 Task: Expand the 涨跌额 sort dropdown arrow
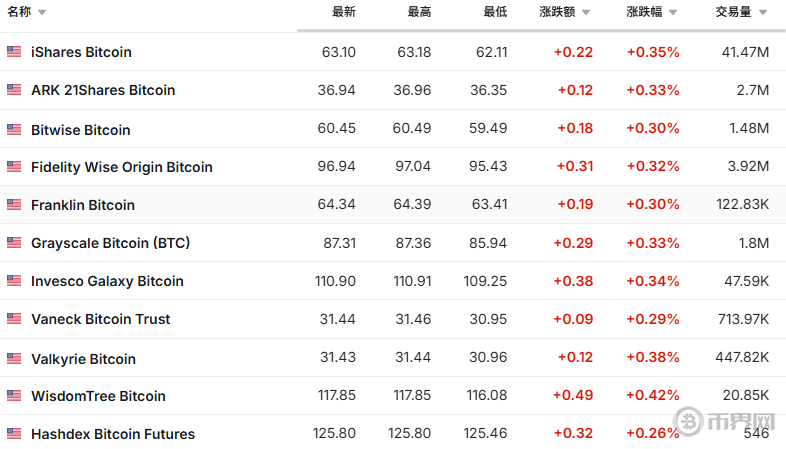tap(586, 13)
